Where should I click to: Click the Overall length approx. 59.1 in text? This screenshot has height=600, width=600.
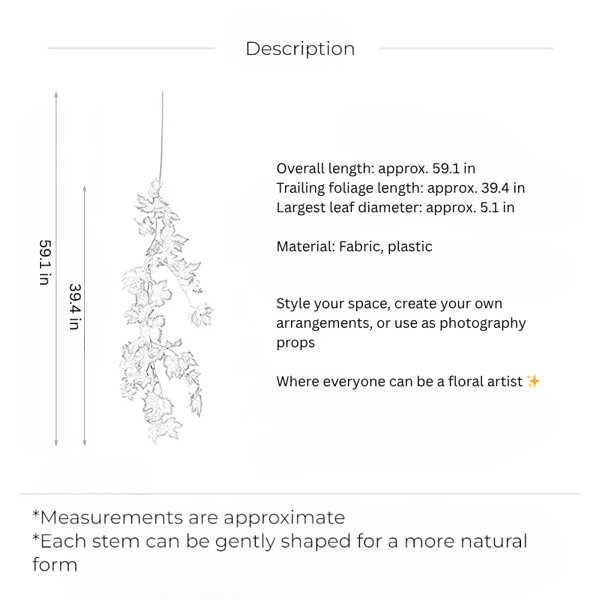(376, 168)
